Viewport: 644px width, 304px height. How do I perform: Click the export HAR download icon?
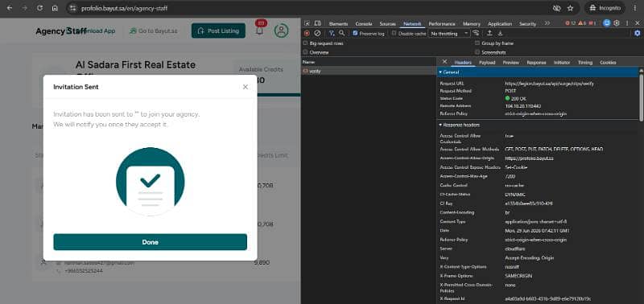500,33
